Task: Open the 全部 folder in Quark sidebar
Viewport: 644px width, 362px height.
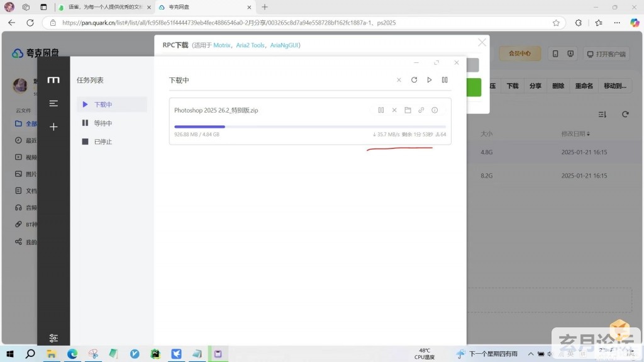Action: (x=25, y=123)
